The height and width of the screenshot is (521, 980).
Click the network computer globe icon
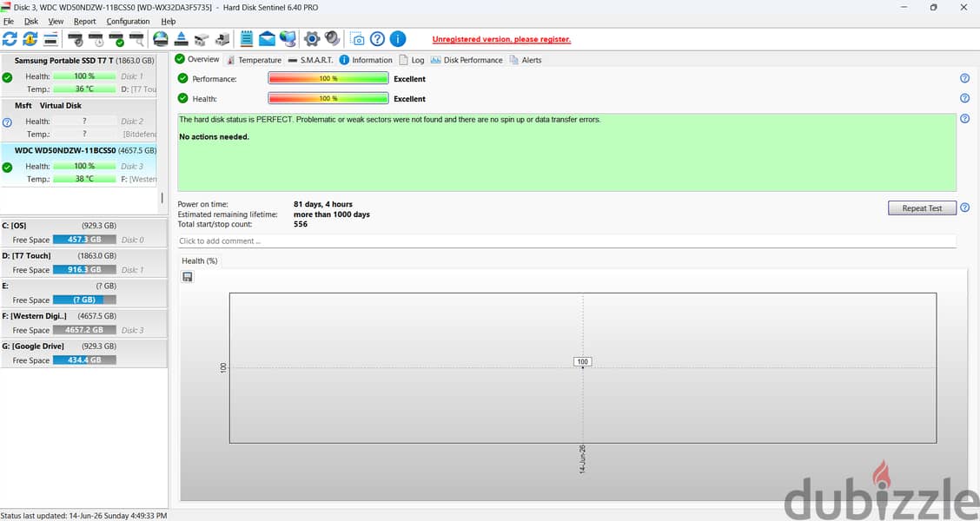[x=288, y=39]
